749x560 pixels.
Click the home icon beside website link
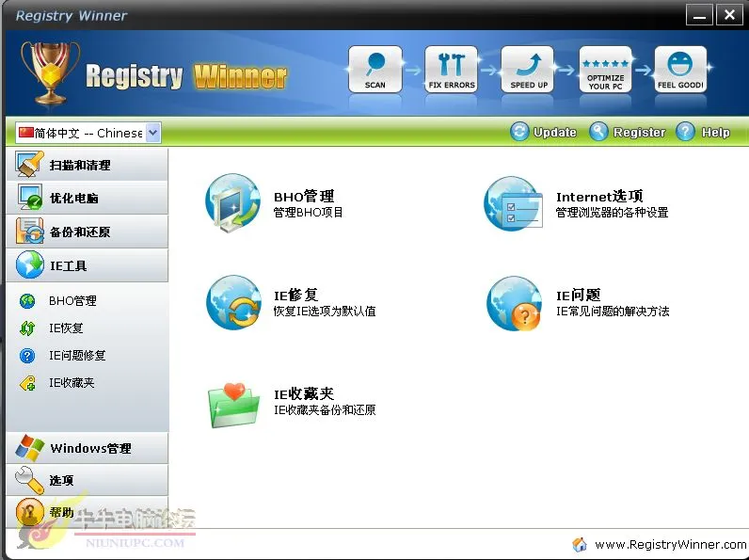point(580,544)
